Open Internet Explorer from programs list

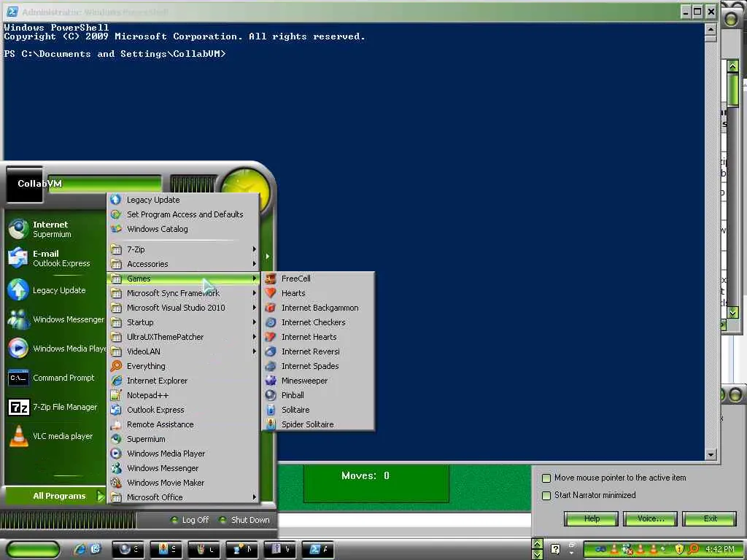point(183,381)
